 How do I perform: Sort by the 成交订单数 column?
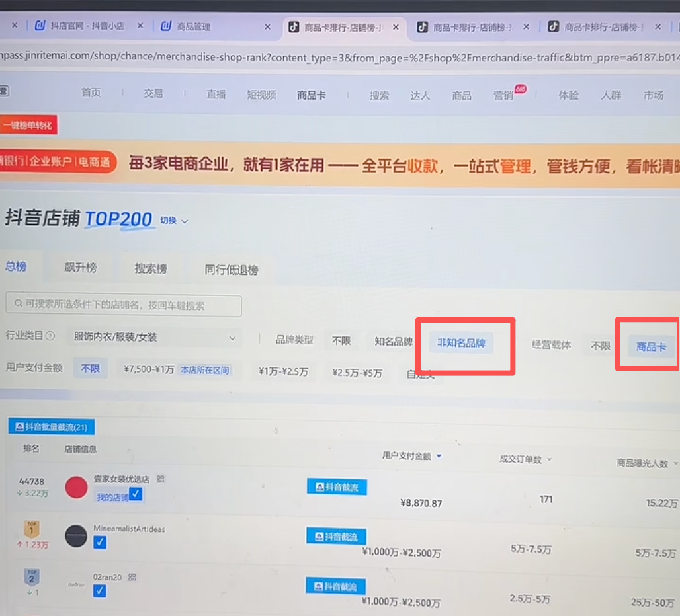(525, 459)
